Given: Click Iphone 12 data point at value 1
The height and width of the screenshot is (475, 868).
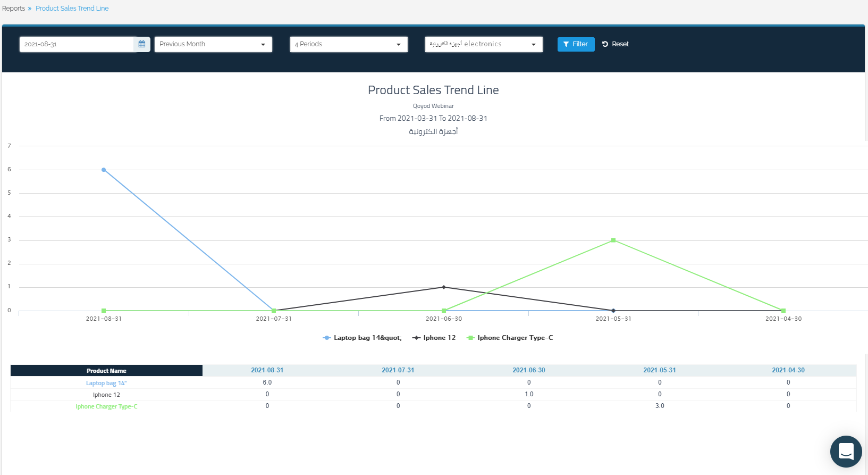Looking at the screenshot, I should tap(444, 287).
